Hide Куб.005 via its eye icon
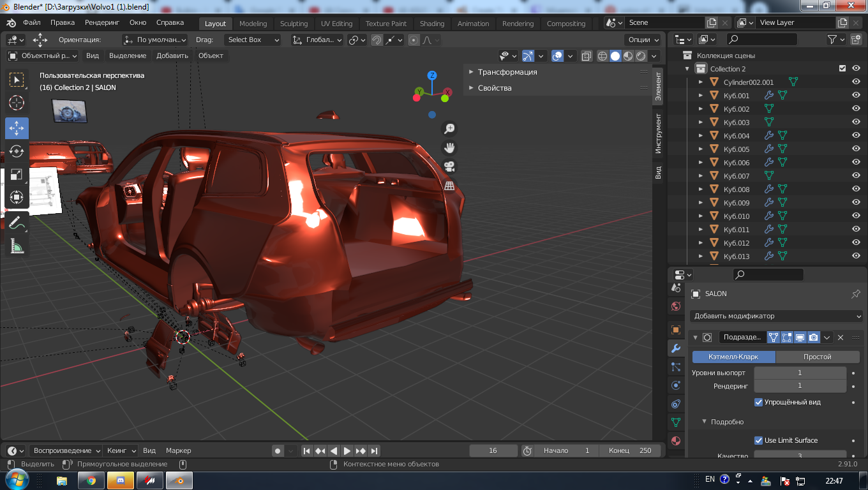Viewport: 868px width, 490px height. point(857,149)
